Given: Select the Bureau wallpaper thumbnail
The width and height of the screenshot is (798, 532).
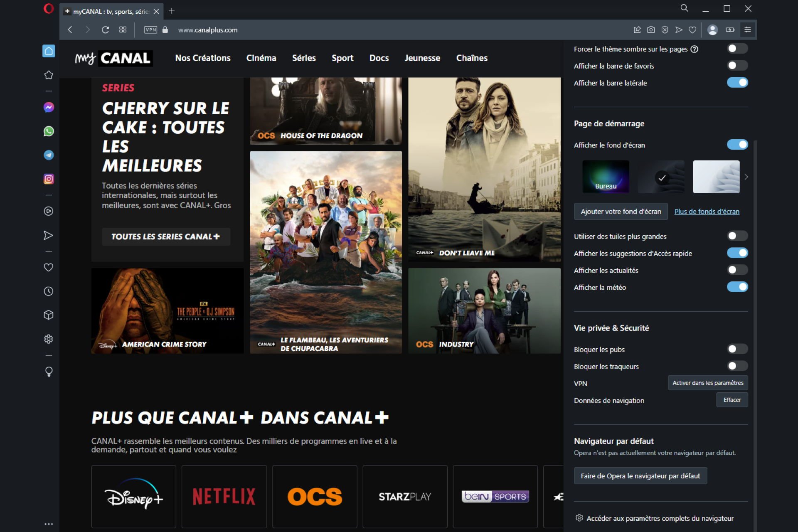Looking at the screenshot, I should (606, 177).
